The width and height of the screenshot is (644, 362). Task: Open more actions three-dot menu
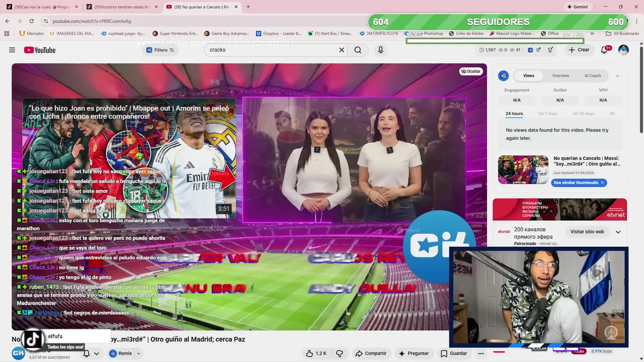481,353
